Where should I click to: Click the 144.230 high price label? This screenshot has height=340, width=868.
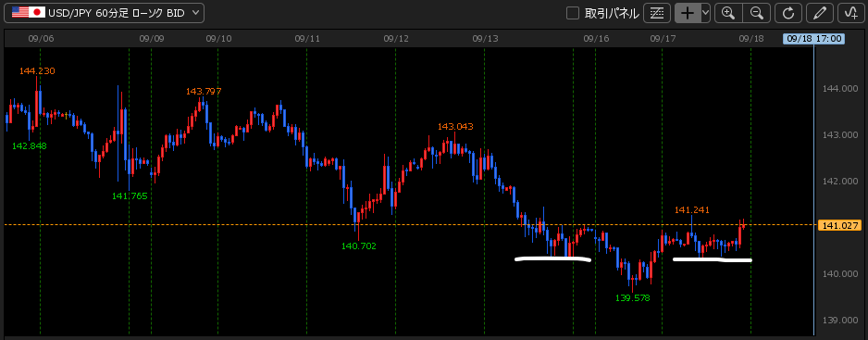coord(37,71)
